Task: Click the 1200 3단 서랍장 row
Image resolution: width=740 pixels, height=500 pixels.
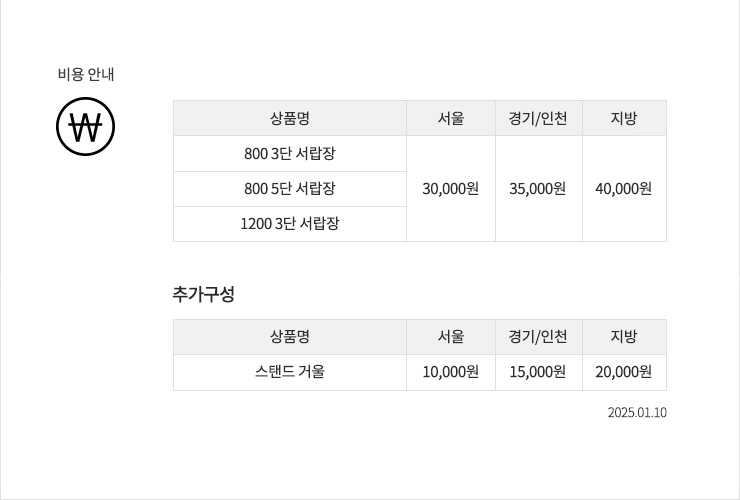Action: click(290, 224)
